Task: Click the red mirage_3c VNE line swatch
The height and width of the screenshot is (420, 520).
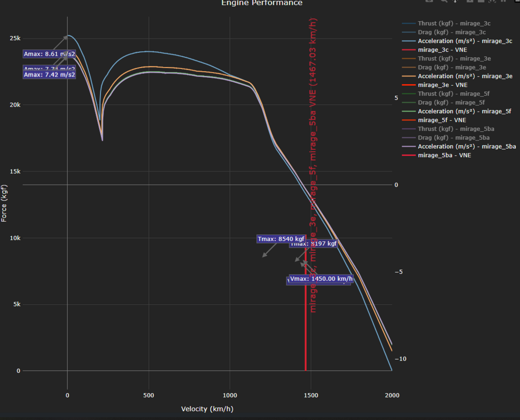Action: [408, 50]
